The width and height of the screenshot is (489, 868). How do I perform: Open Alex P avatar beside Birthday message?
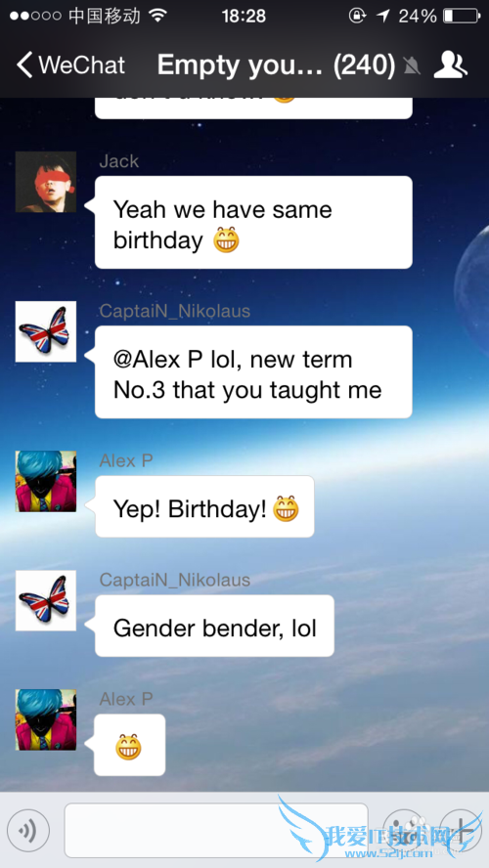click(x=45, y=481)
